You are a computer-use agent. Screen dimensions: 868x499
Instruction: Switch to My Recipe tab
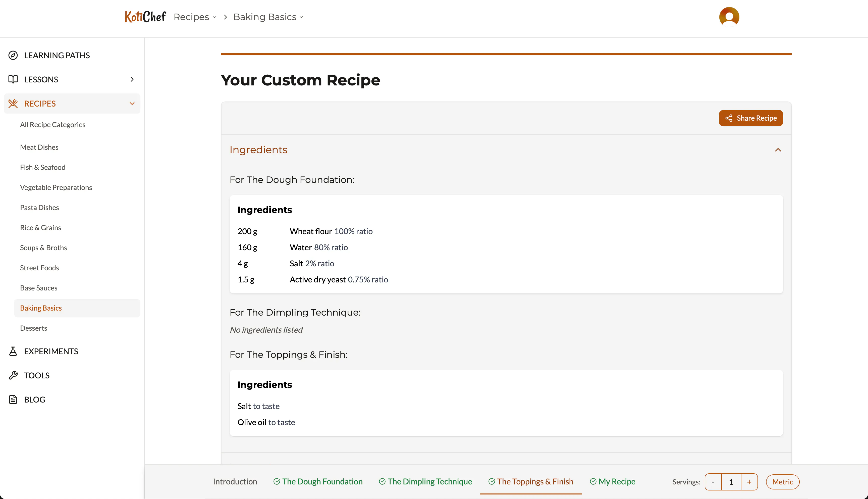pyautogui.click(x=613, y=481)
